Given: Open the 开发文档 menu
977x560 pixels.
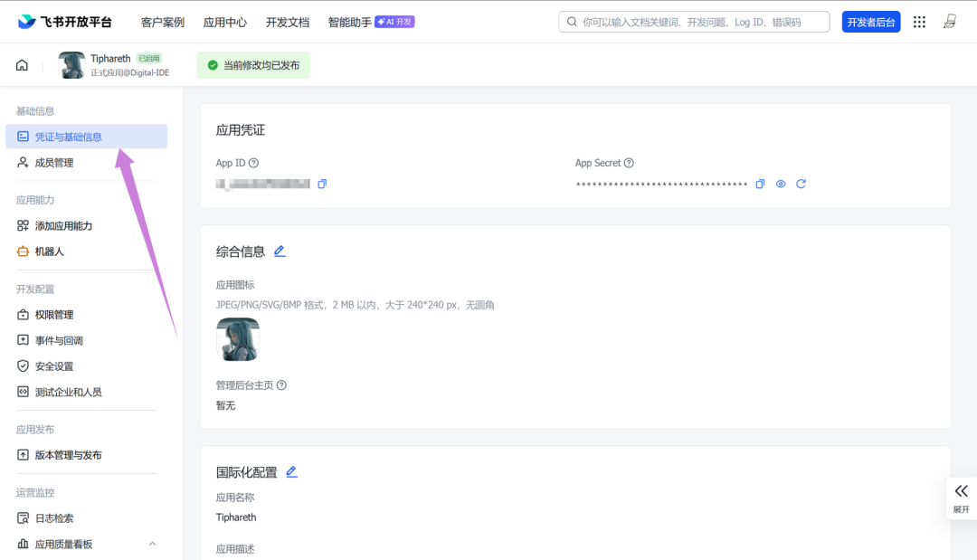Looking at the screenshot, I should point(287,22).
